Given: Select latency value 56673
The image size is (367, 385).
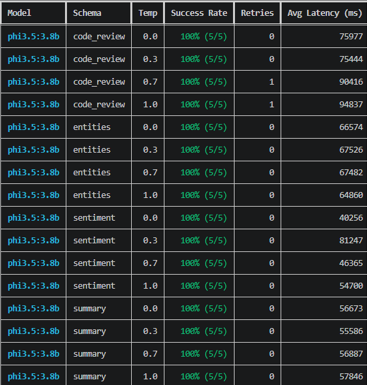Looking at the screenshot, I should pos(351,308).
